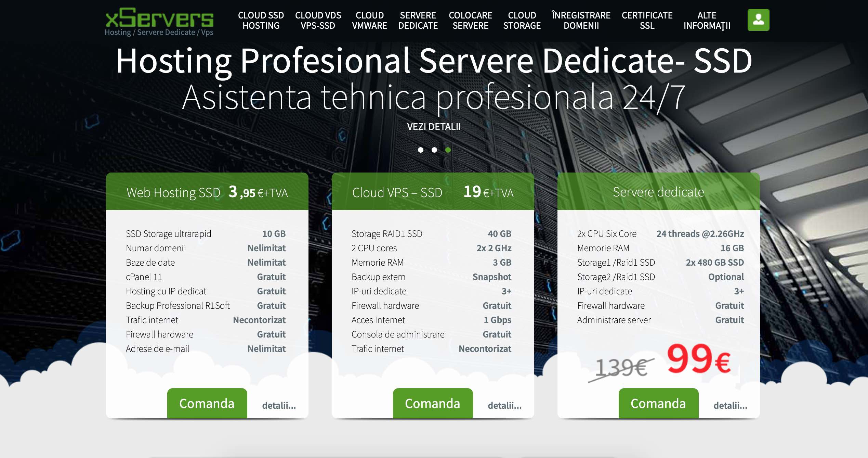The image size is (868, 458).
Task: Open the CLOUD SSD HOSTING menu
Action: coord(261,21)
